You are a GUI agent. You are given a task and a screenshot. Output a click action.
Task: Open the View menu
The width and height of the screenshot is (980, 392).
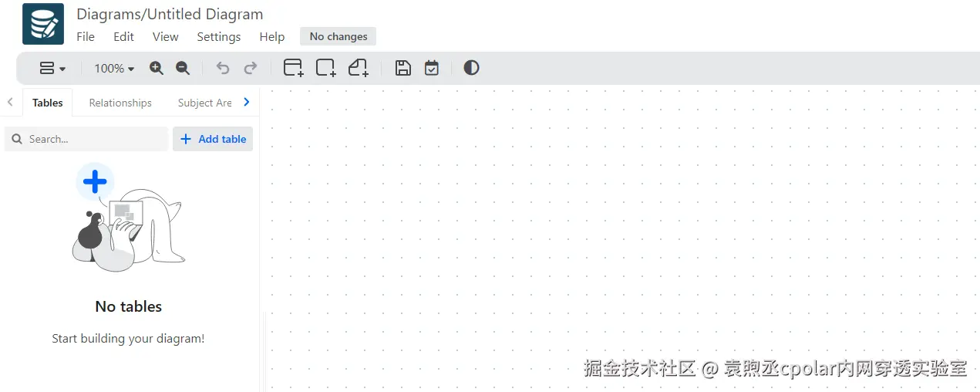pos(165,36)
